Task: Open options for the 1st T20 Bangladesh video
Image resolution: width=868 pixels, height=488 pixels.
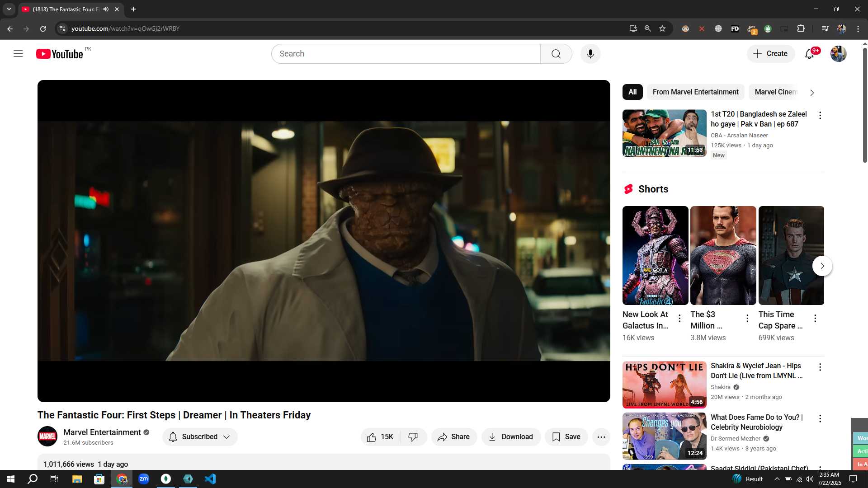Action: [820, 115]
